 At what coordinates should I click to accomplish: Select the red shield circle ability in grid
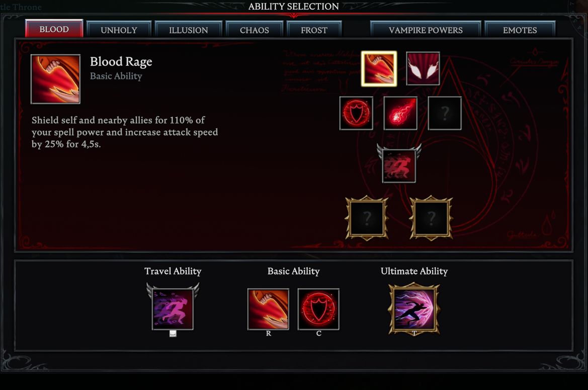356,113
